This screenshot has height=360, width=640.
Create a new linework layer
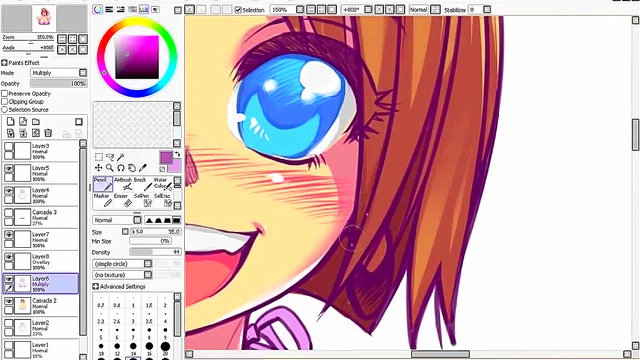pyautogui.click(x=23, y=122)
